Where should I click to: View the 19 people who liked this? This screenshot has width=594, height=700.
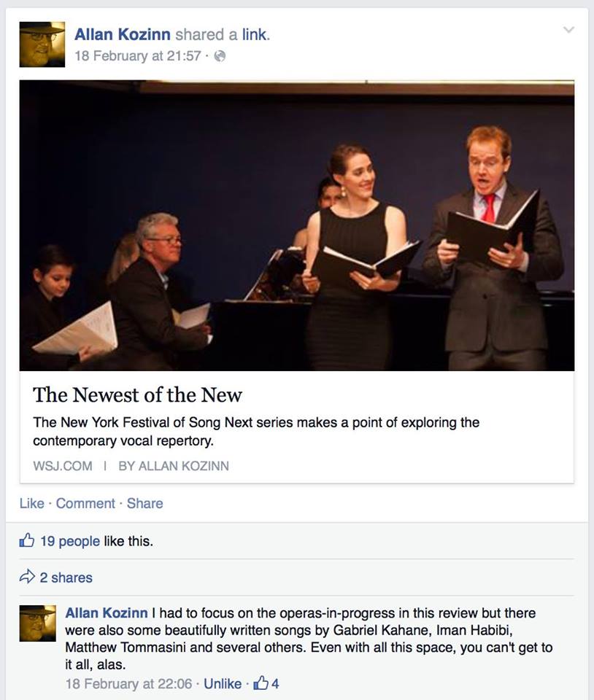[x=70, y=542]
